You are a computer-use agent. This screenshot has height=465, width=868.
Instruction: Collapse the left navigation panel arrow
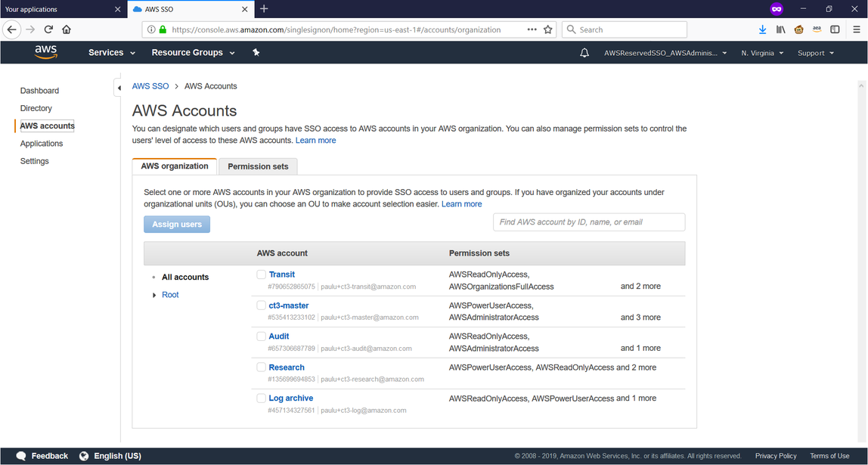(119, 88)
